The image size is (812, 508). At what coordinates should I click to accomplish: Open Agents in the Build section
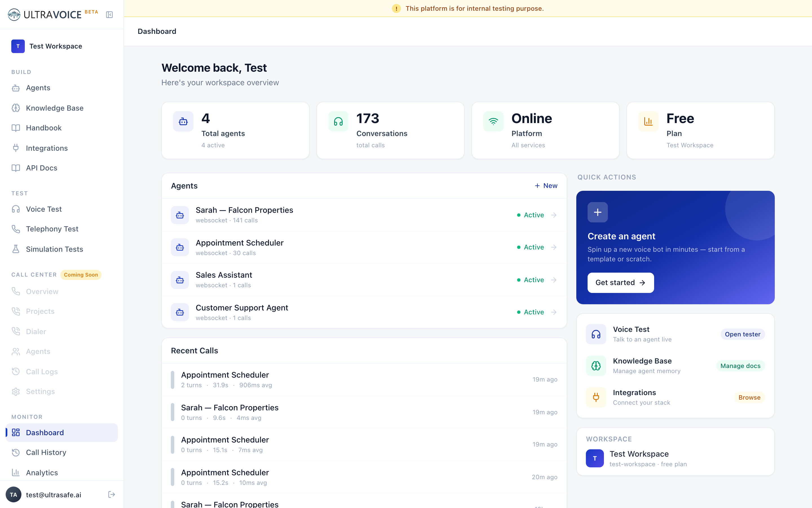tap(62, 88)
